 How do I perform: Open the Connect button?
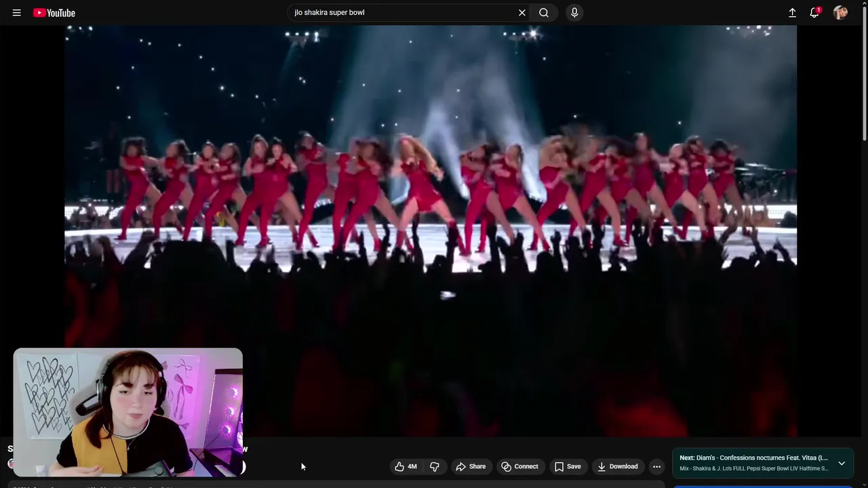tap(520, 466)
